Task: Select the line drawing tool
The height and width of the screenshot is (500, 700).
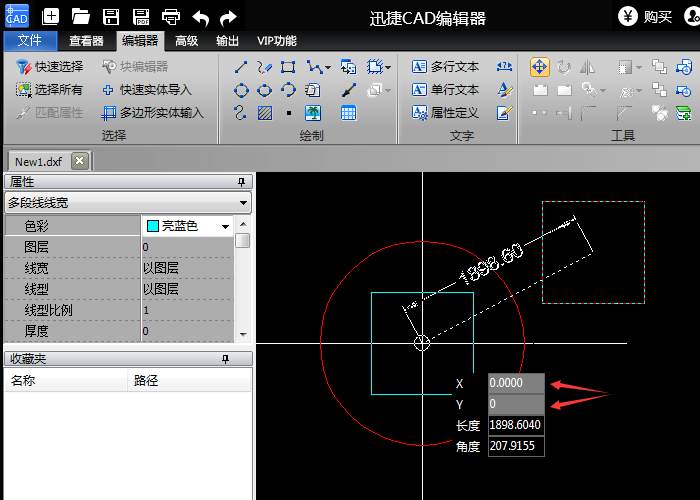Action: [241, 67]
